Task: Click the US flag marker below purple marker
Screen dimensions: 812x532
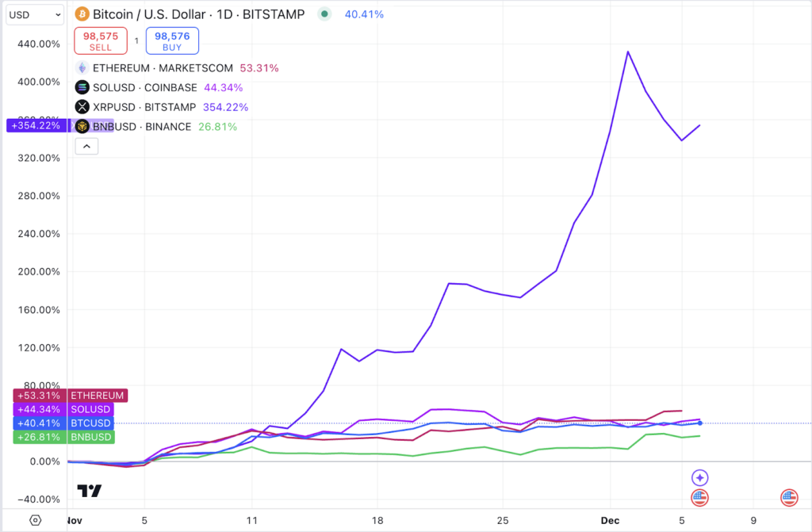Action: tap(699, 498)
